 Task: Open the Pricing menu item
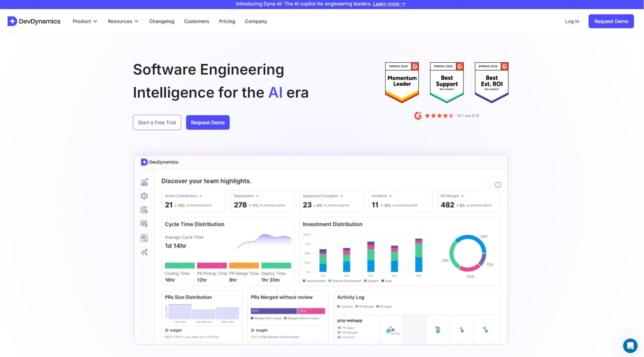pyautogui.click(x=227, y=21)
